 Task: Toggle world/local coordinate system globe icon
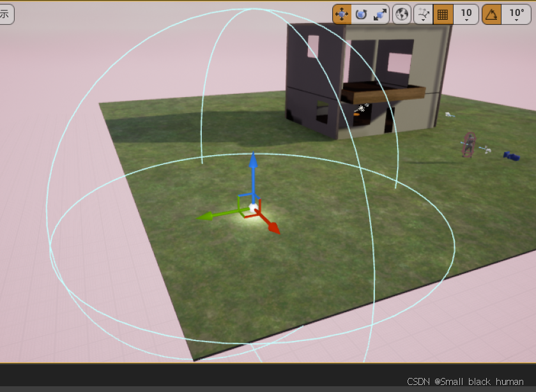tap(402, 14)
